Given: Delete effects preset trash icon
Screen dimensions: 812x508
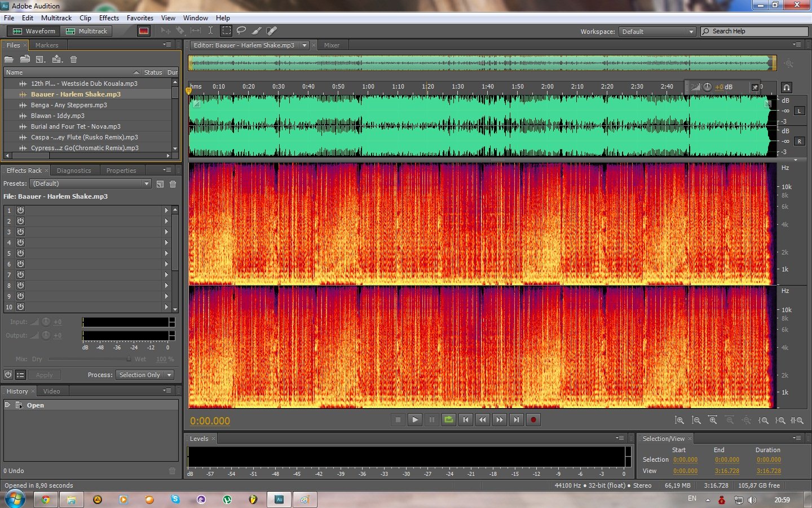Looking at the screenshot, I should (173, 184).
